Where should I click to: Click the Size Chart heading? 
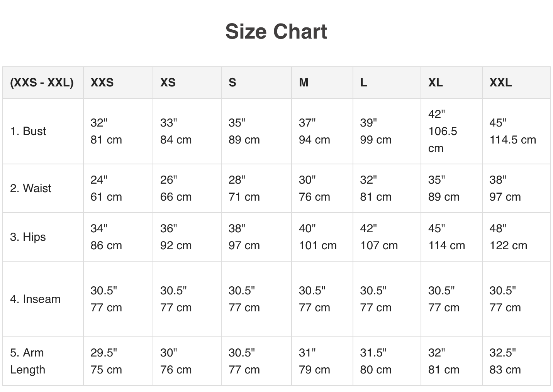[x=276, y=31]
